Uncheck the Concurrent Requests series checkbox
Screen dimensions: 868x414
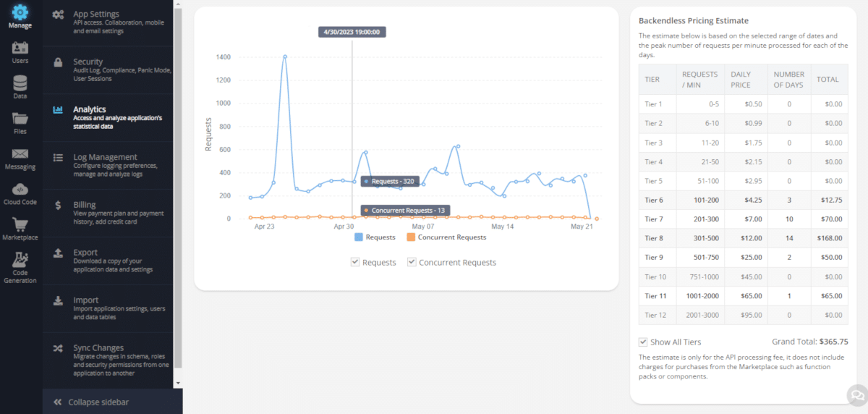point(412,262)
